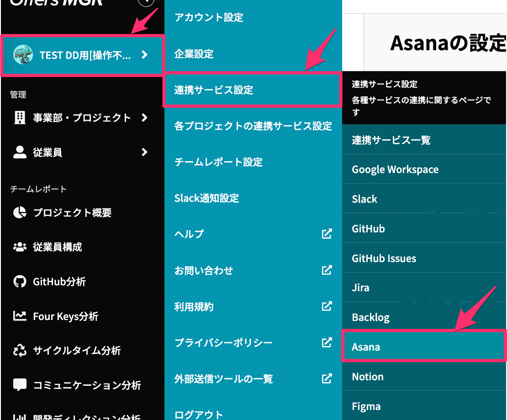Click the TEST DD workspace avatar image
The height and width of the screenshot is (420, 507).
pyautogui.click(x=23, y=55)
